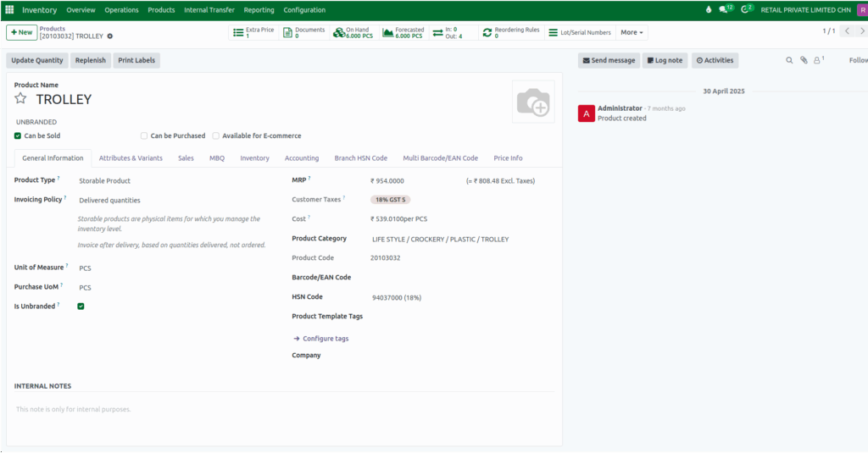Attach a file with paperclip icon
868x453 pixels.
[x=804, y=60]
